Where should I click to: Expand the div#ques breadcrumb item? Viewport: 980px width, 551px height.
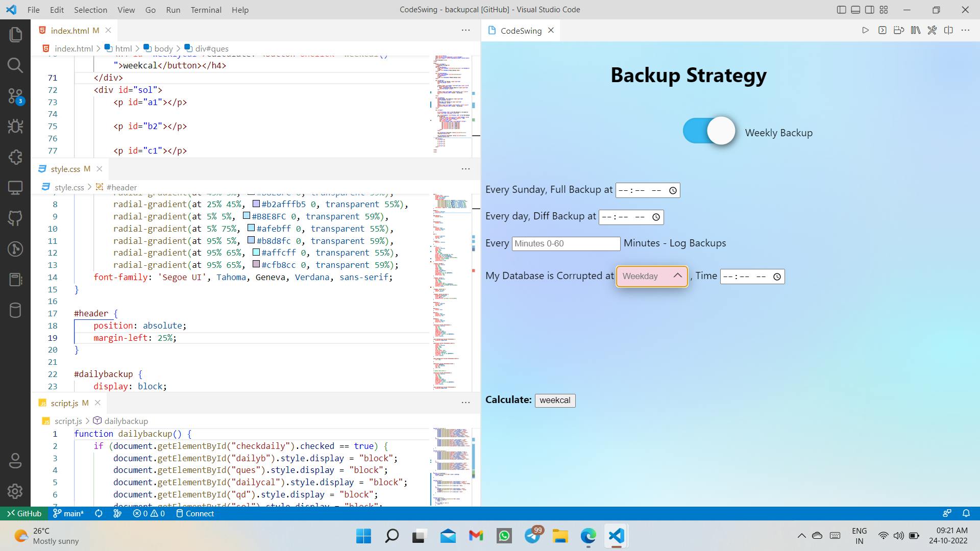[x=212, y=48]
